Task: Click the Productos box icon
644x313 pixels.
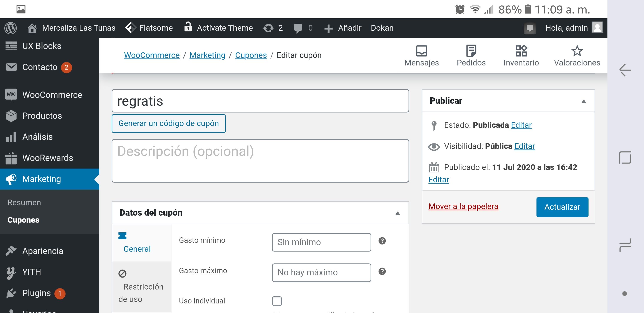Action: coord(11,116)
